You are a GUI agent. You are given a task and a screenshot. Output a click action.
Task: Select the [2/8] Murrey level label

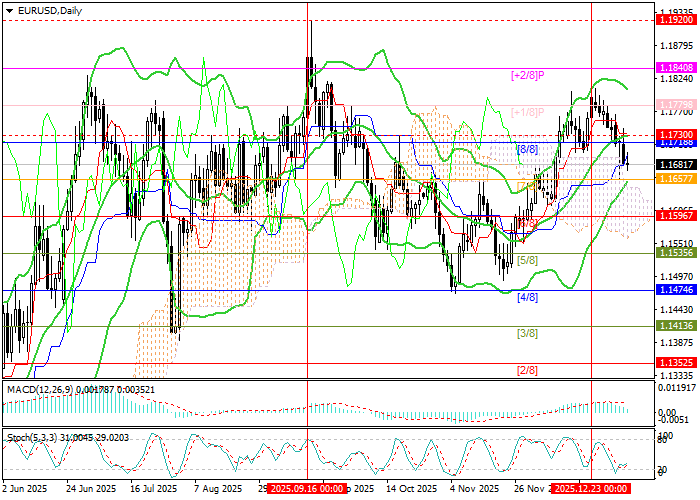click(x=527, y=370)
